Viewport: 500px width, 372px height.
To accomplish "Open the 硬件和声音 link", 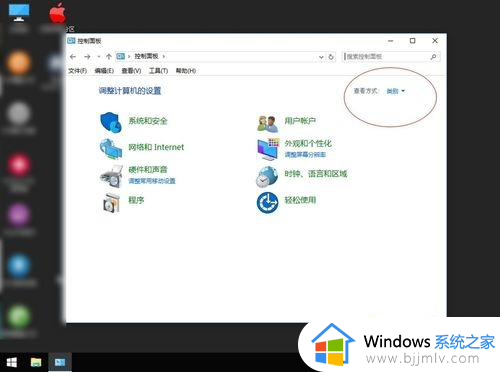I will pos(148,169).
